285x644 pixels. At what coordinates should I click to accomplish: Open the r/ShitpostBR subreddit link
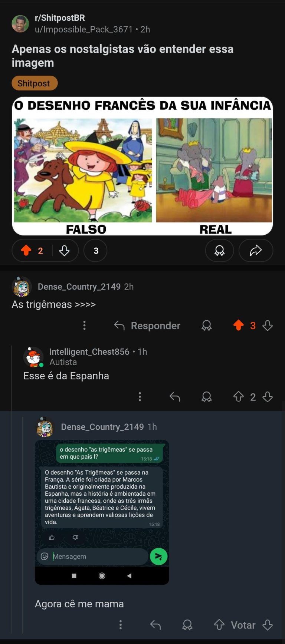point(60,18)
